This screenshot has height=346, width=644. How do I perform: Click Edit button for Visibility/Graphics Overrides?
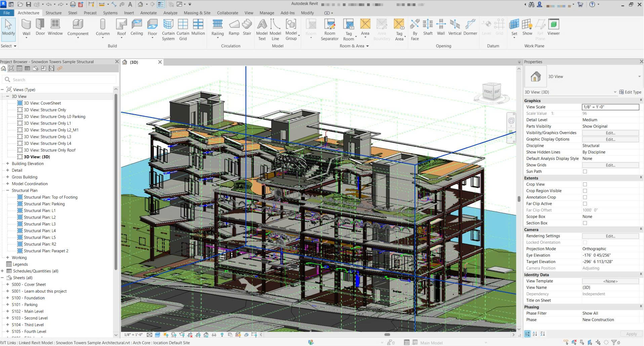610,133
